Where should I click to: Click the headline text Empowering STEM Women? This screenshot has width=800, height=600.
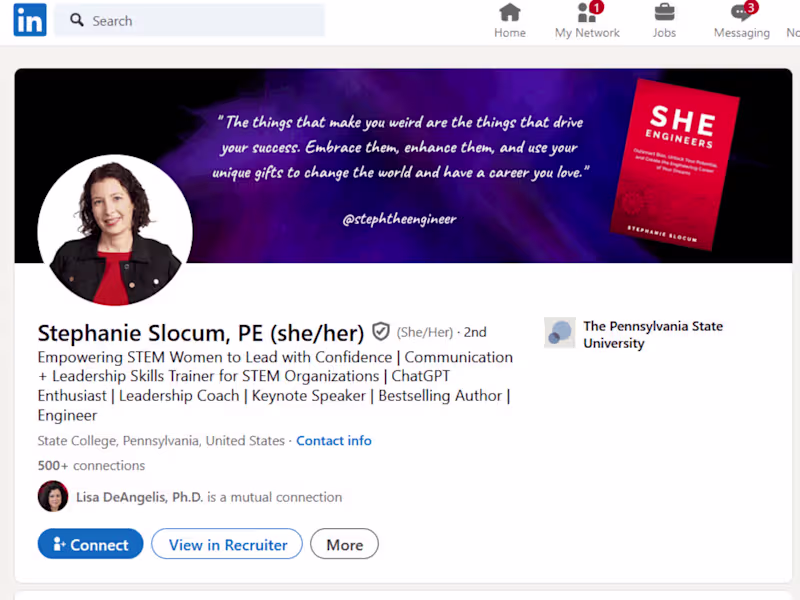pos(276,386)
